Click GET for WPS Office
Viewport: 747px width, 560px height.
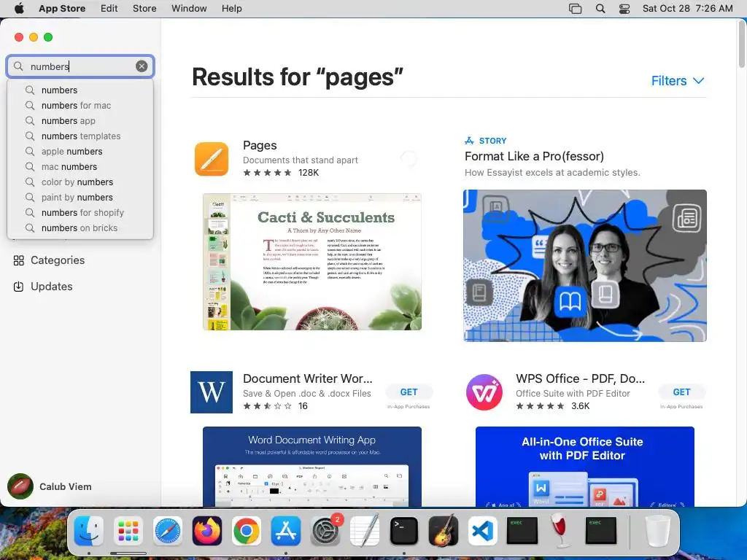pos(681,392)
